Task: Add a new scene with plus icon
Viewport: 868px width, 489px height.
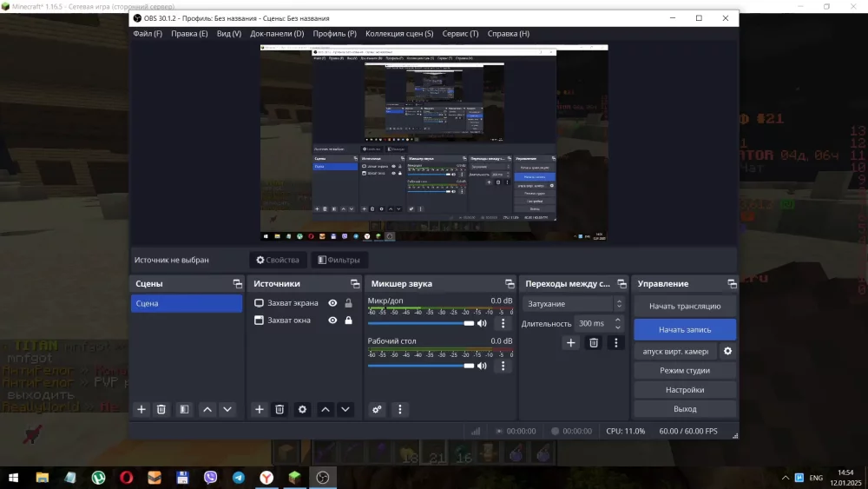Action: [x=141, y=409]
